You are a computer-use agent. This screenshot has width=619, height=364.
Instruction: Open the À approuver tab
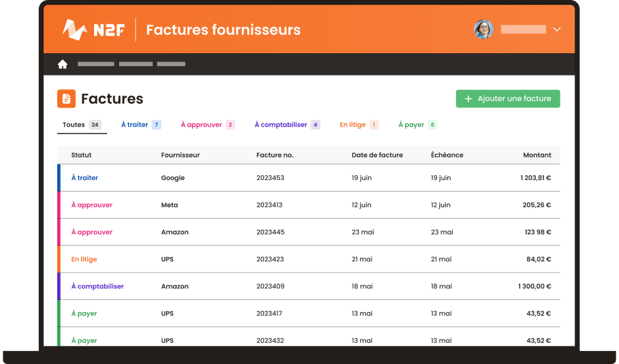[207, 125]
